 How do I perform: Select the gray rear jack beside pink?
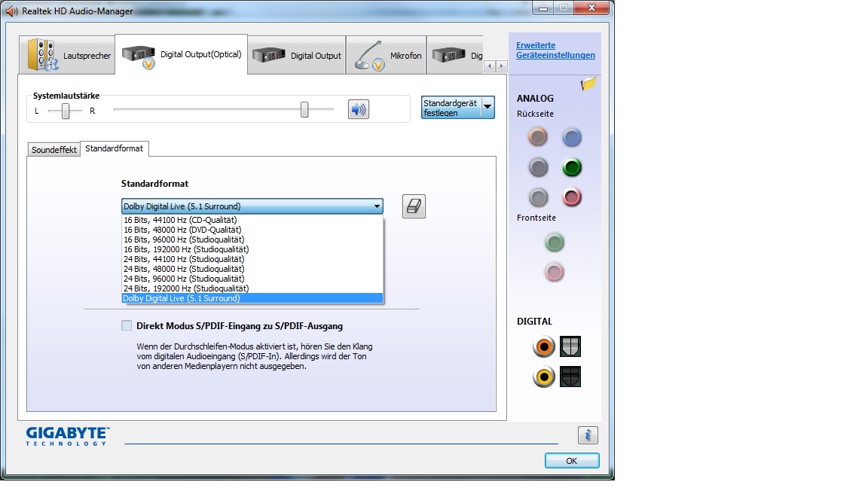[x=537, y=197]
